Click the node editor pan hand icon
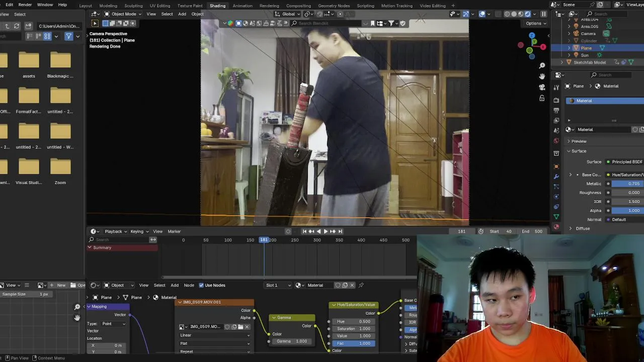Image resolution: width=644 pixels, height=362 pixels. click(77, 317)
